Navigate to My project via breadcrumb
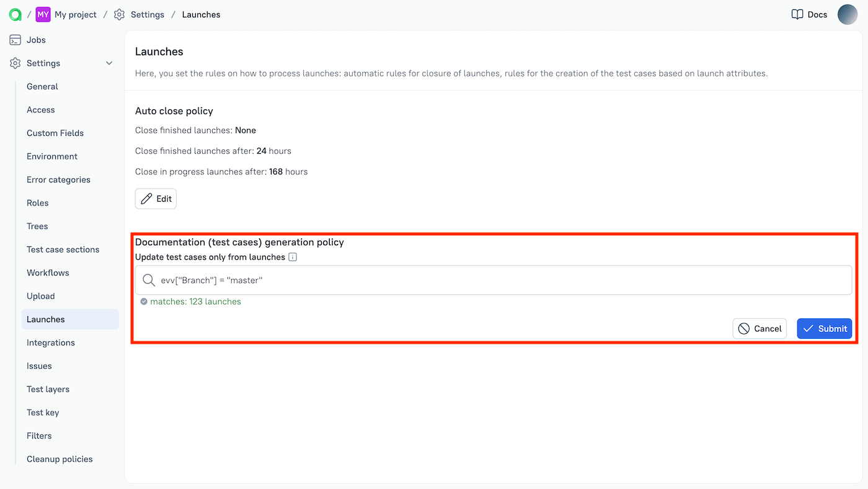Viewport: 868px width, 489px height. click(74, 14)
